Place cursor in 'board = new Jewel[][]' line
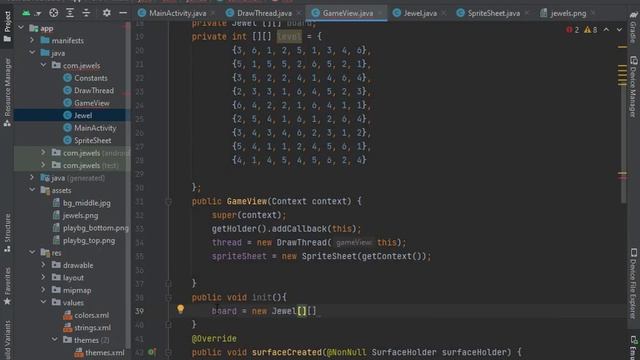 264,311
